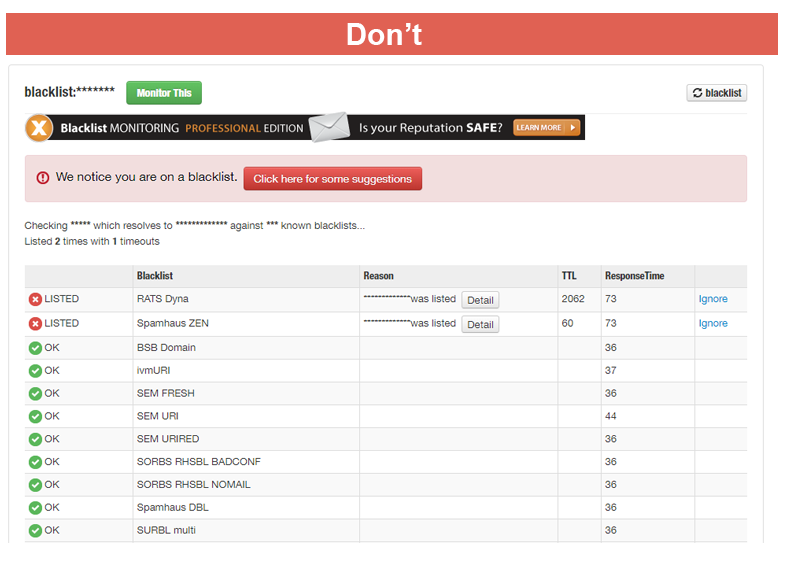785x562 pixels.
Task: Click the OK icon for SORBS RHSBL NOMAIL
Action: point(35,485)
